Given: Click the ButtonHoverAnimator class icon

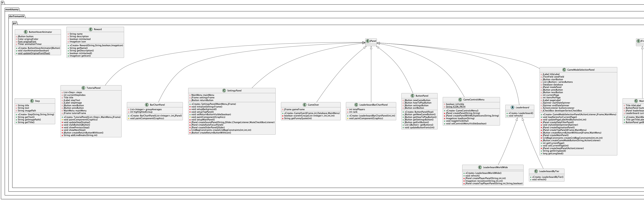Looking at the screenshot, I should click(25, 32).
